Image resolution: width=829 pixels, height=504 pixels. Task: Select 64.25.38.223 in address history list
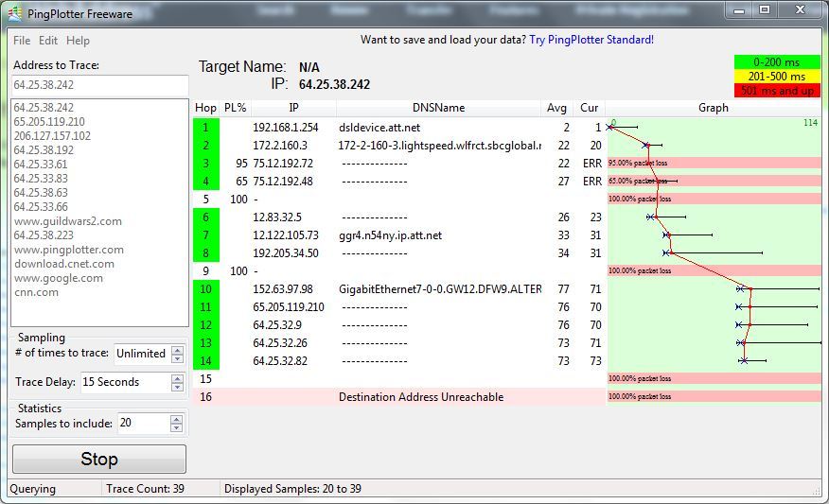coord(44,235)
